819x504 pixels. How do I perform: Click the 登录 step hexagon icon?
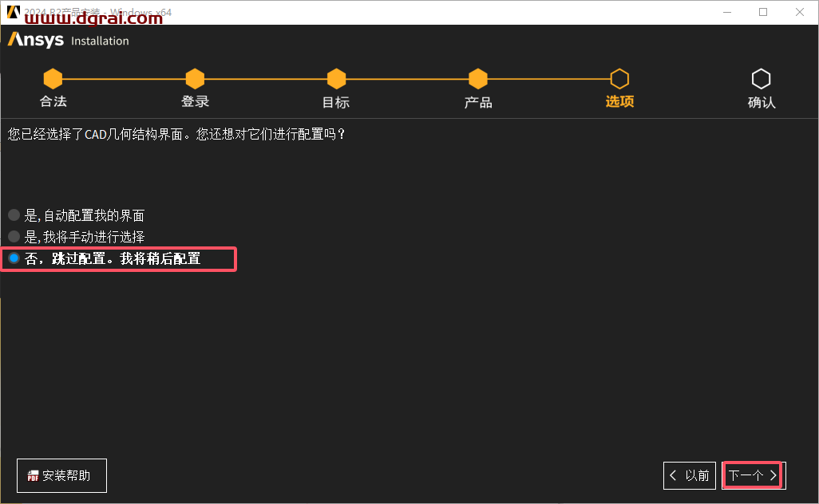[195, 79]
